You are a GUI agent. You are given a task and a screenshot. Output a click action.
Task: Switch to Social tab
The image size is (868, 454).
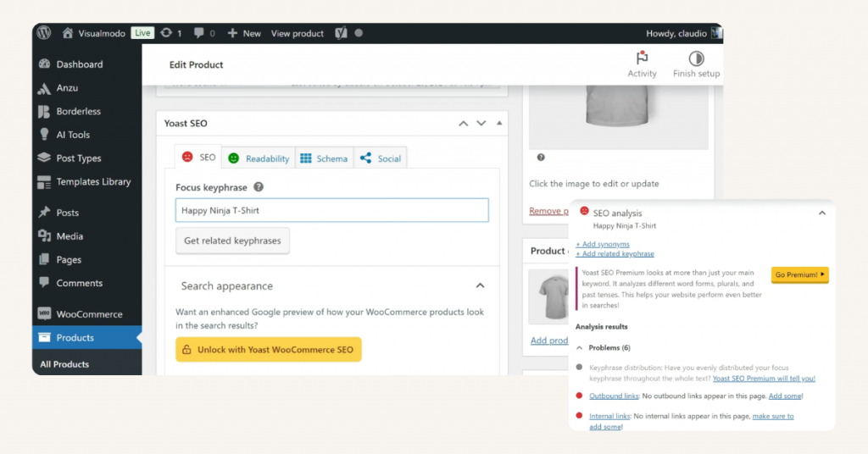tap(381, 158)
